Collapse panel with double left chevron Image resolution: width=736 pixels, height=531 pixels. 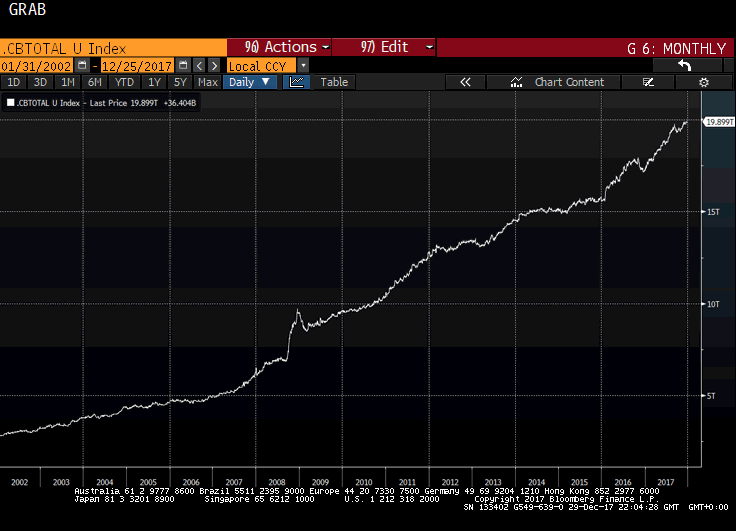pyautogui.click(x=465, y=82)
